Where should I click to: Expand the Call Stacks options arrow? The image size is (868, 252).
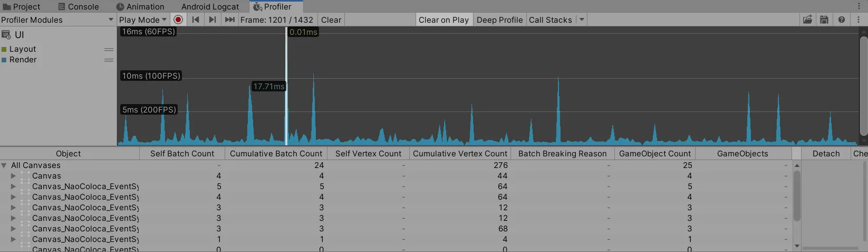pos(582,20)
